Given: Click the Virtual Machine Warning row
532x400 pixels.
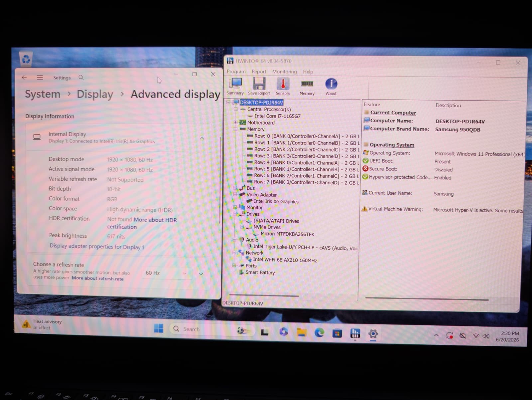Looking at the screenshot, I should (x=442, y=210).
